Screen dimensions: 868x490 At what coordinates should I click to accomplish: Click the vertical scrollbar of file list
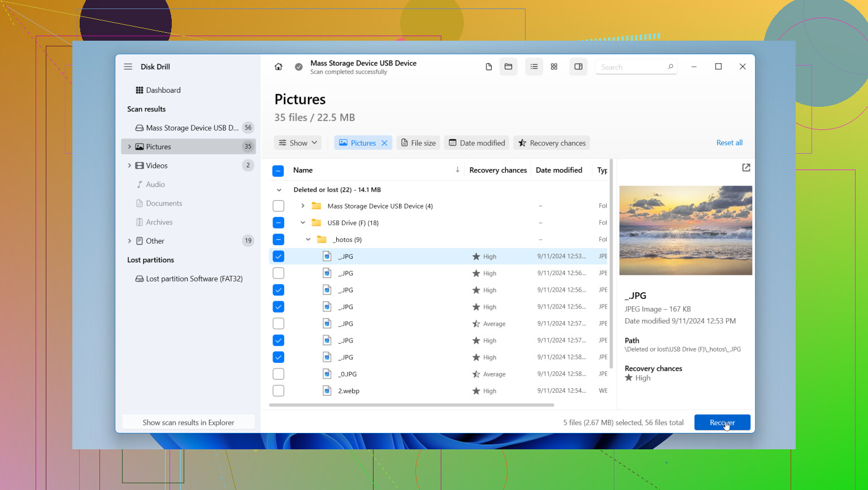point(611,263)
